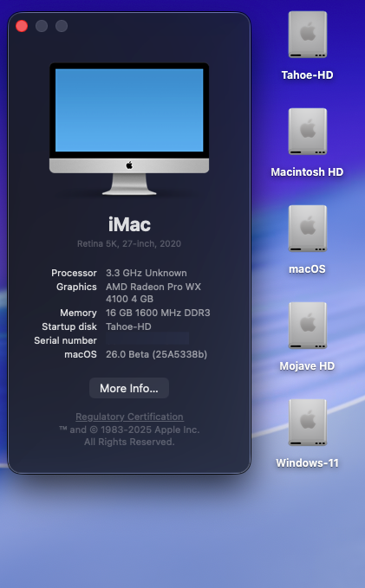Select the Macintosh HD drive icon
Image resolution: width=365 pixels, height=588 pixels.
[308, 132]
